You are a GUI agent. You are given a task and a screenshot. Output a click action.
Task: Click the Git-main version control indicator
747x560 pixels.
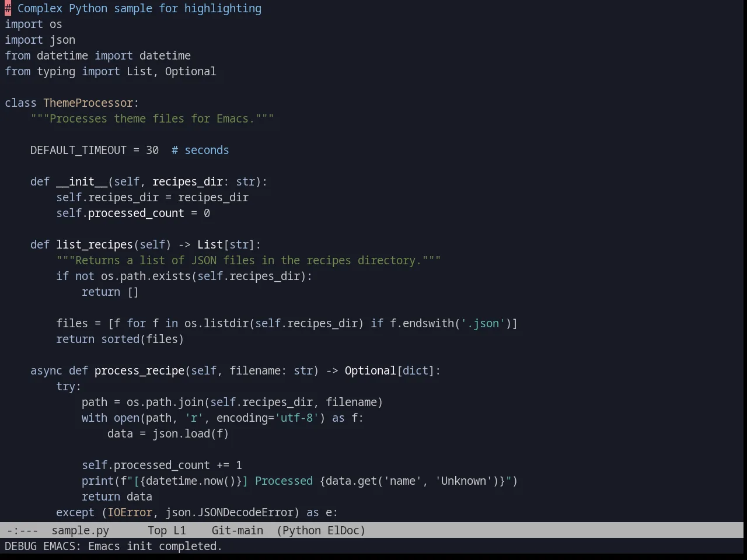[x=237, y=530]
